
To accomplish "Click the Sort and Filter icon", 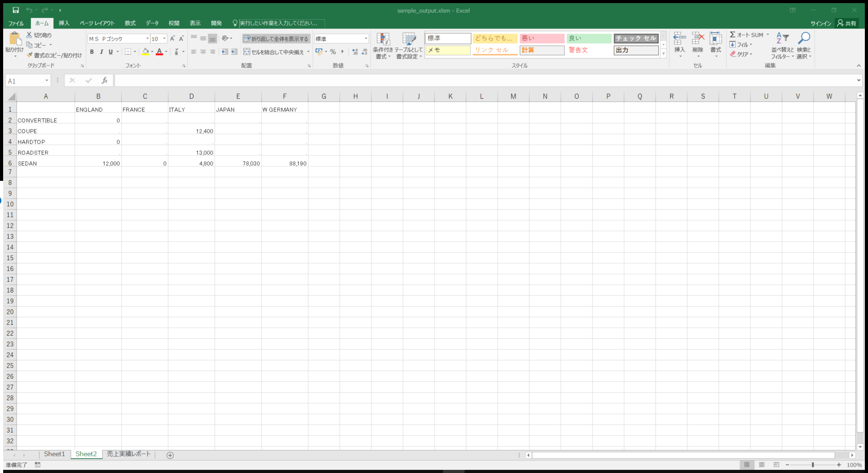I will [x=782, y=39].
